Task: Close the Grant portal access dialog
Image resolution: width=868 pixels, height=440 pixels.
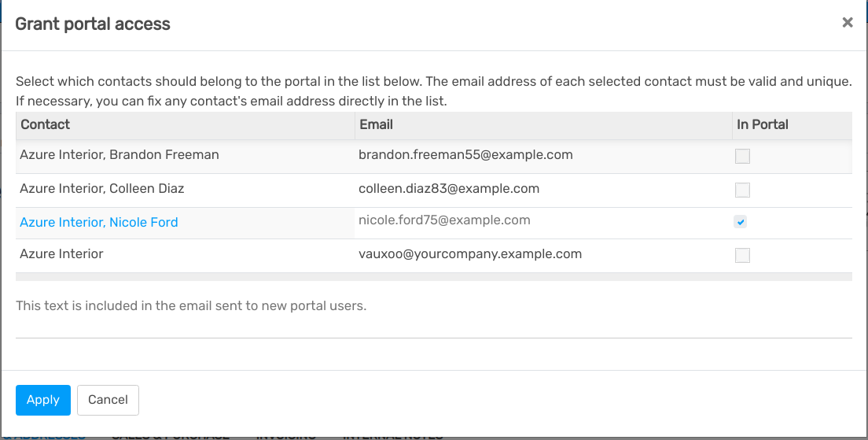Action: click(847, 23)
